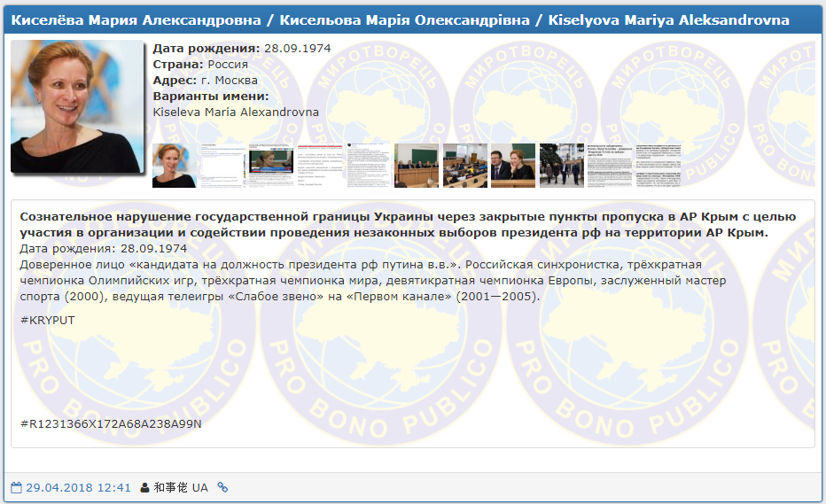Open thumbnail of two people seated at desk
Image resolution: width=826 pixels, height=504 pixels.
512,166
